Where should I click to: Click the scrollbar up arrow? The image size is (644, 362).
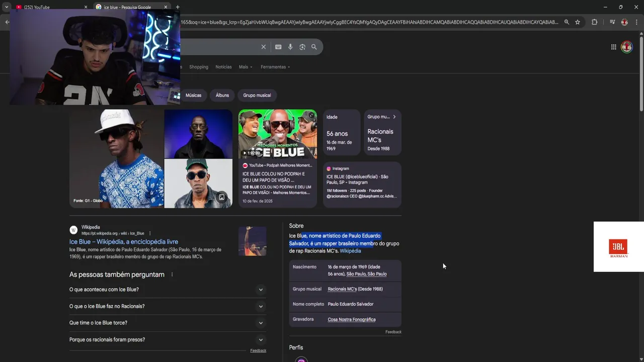[641, 34]
